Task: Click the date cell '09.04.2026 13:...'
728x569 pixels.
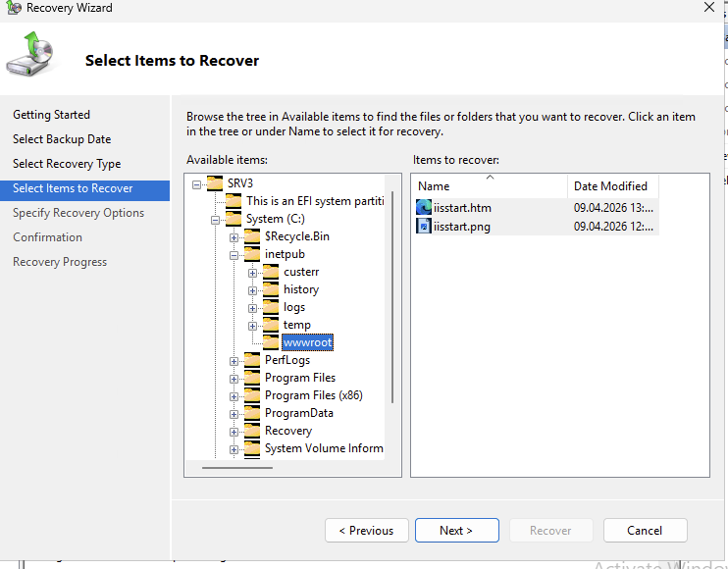Action: click(613, 208)
